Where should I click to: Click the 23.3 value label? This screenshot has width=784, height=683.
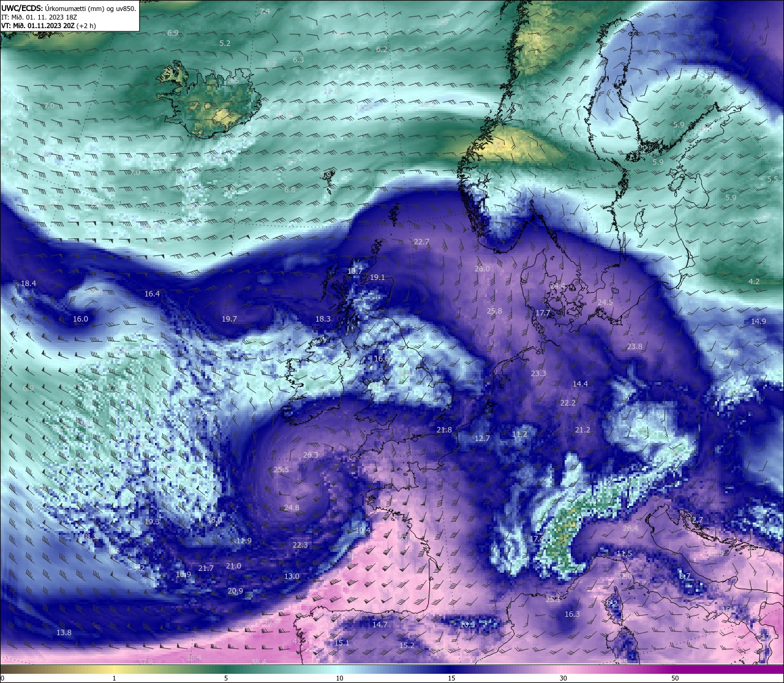point(538,374)
